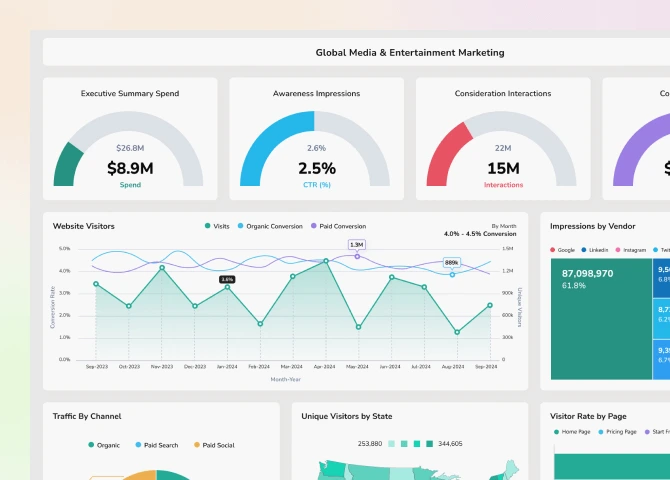The image size is (670, 480).
Task: Click the Google vendor legend dot
Action: pyautogui.click(x=553, y=250)
